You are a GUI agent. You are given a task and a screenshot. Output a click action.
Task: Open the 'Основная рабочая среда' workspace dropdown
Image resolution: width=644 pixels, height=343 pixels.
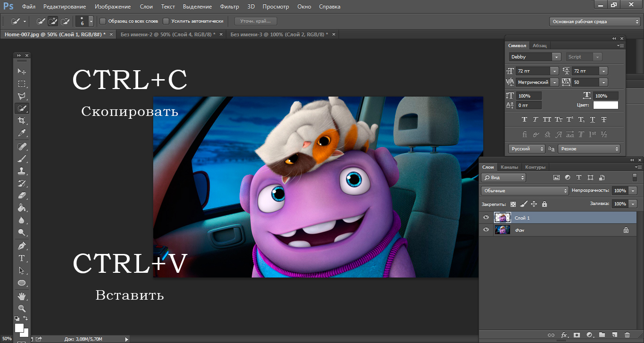coord(595,22)
